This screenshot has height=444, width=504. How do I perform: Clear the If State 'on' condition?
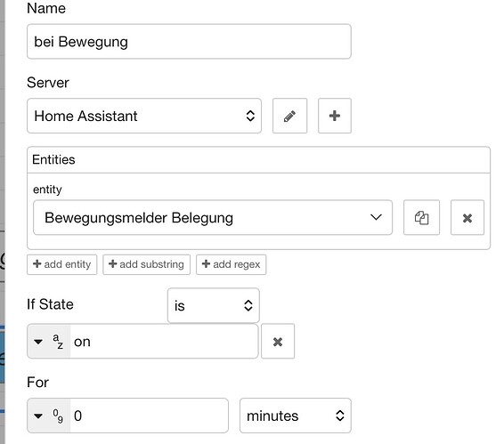pyautogui.click(x=278, y=341)
